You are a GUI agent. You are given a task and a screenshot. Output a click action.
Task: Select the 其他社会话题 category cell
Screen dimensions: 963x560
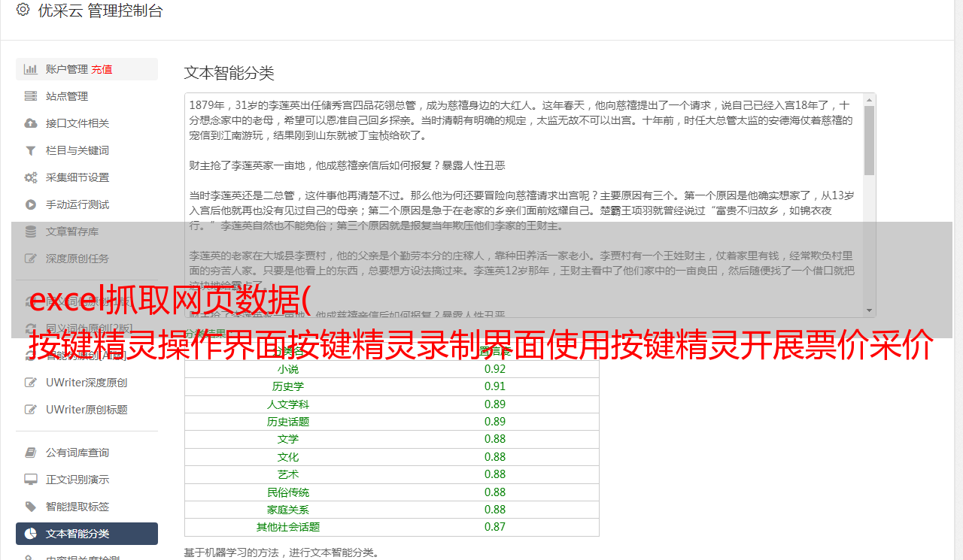pyautogui.click(x=288, y=527)
